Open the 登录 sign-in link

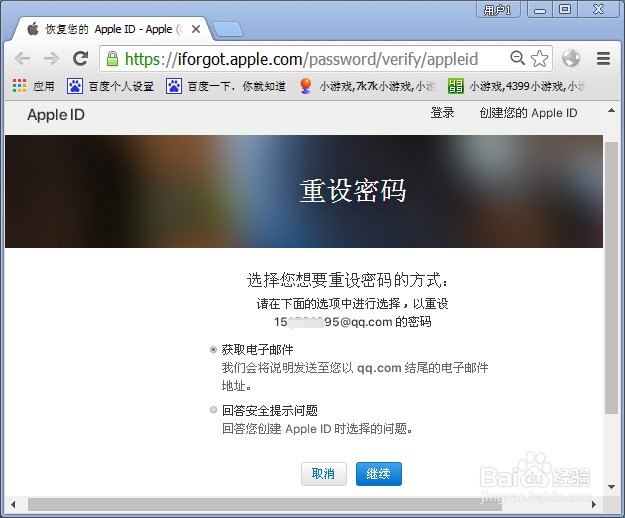point(442,113)
